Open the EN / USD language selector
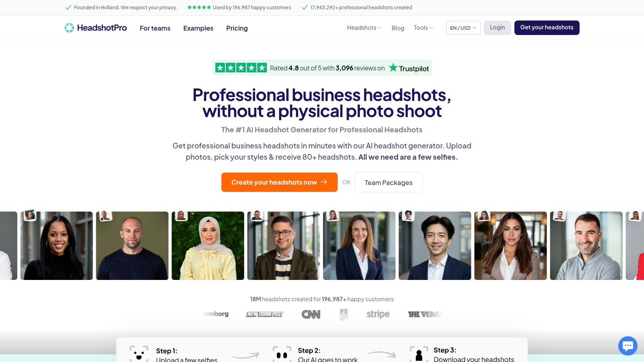Image resolution: width=644 pixels, height=362 pixels. (462, 28)
